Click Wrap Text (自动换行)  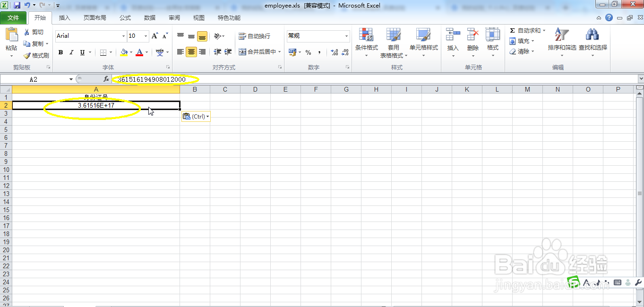255,36
